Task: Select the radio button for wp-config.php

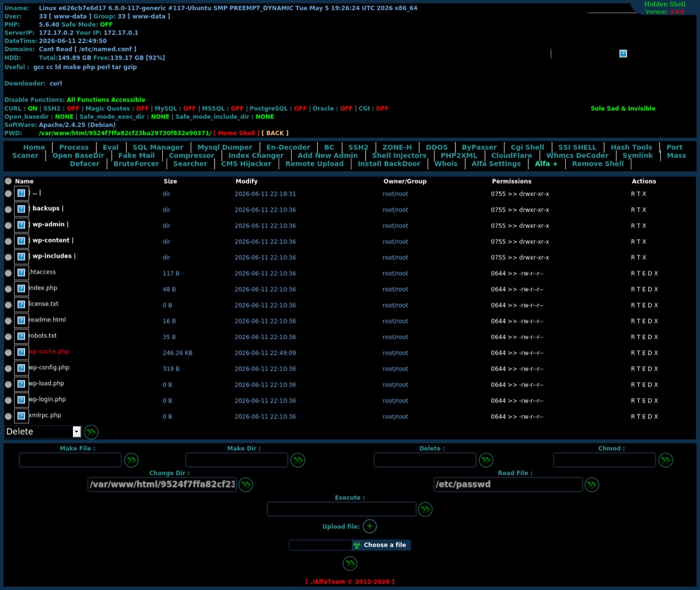Action: 8,368
